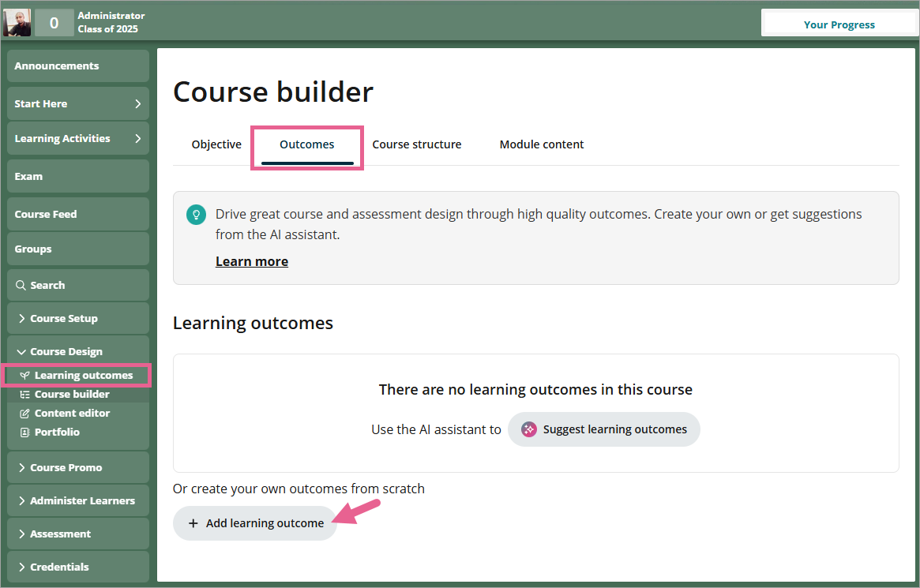This screenshot has width=920, height=588.
Task: Click the Course builder list icon
Action: click(x=24, y=395)
